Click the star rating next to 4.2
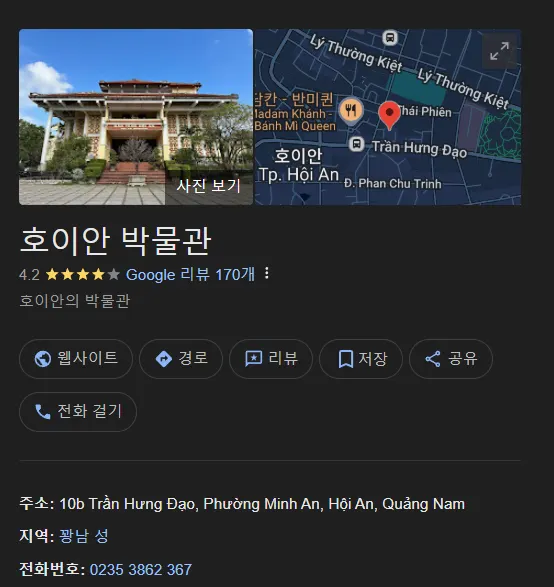Image resolution: width=554 pixels, height=587 pixels. coord(82,274)
